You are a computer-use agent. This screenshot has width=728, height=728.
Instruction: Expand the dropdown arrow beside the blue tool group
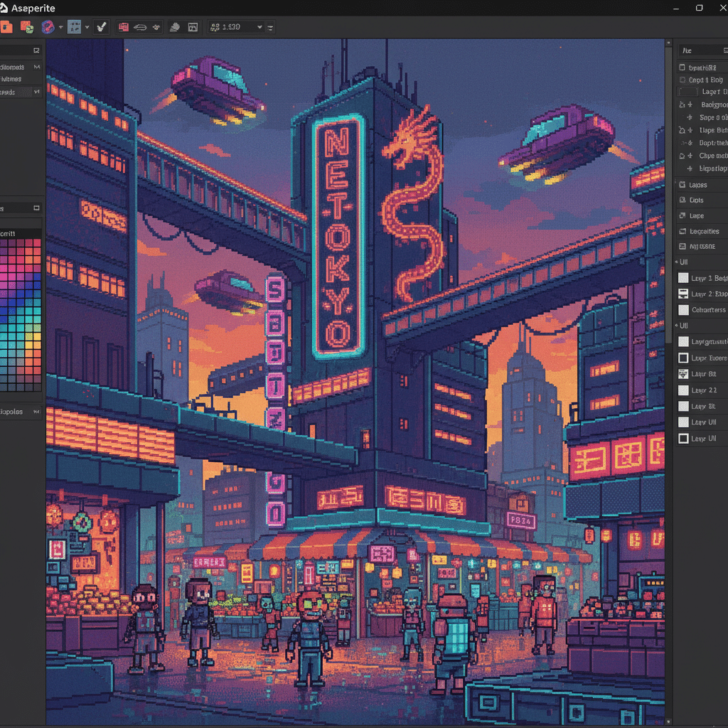click(87, 27)
